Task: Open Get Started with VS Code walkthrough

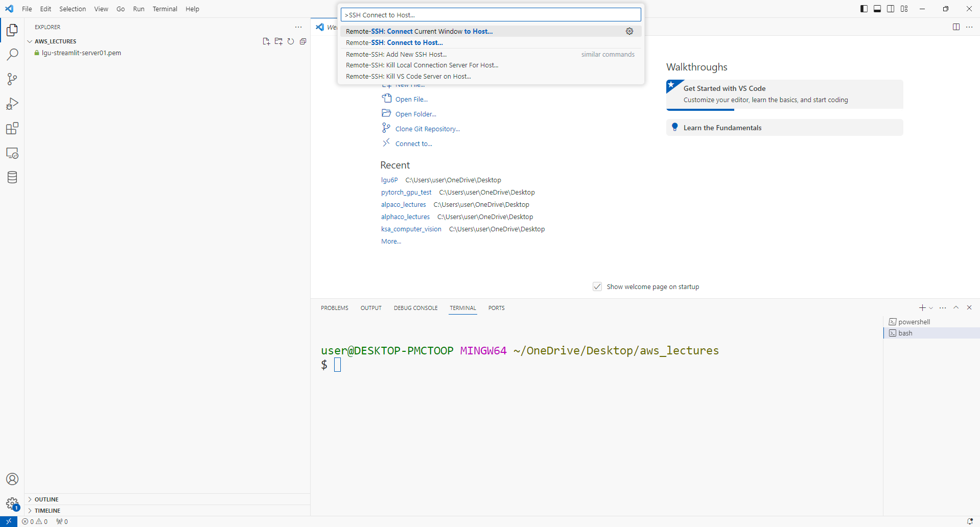Action: 784,94
